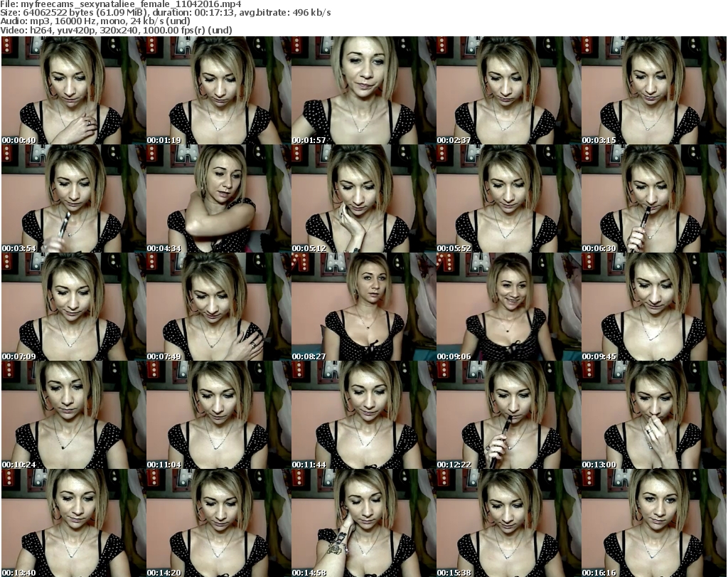728x577 pixels.
Task: Click the 00:10:24 timestamp label
Action: [x=19, y=465]
